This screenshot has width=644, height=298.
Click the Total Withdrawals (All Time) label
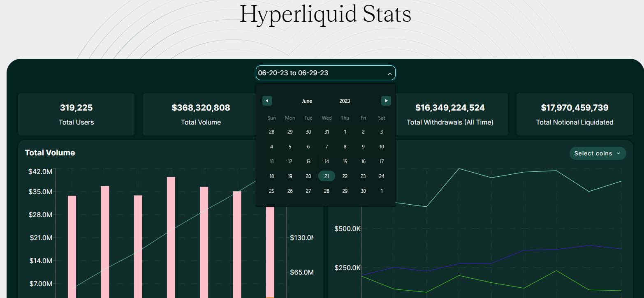(x=450, y=122)
